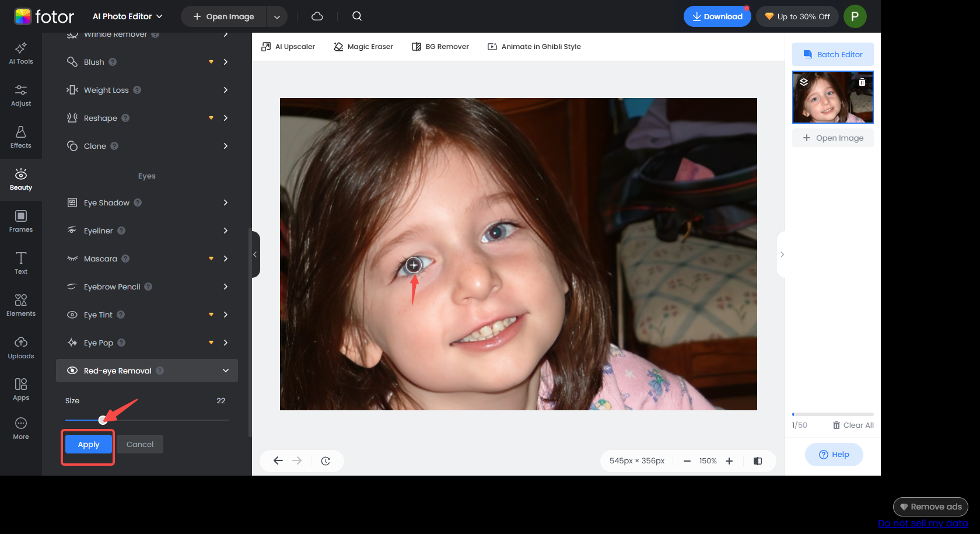Show help info for Weight Loss
Viewport: 980px width, 534px height.
(x=137, y=90)
